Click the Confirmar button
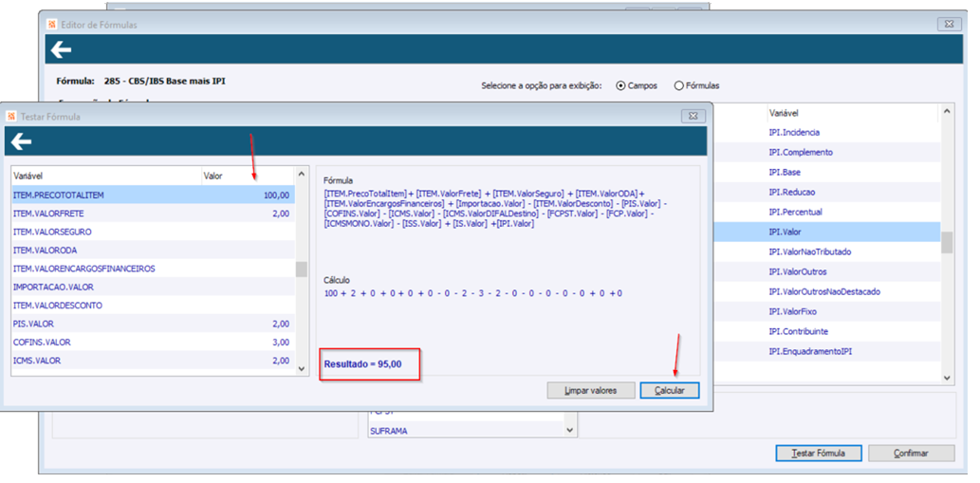The height and width of the screenshot is (483, 980). point(912,453)
